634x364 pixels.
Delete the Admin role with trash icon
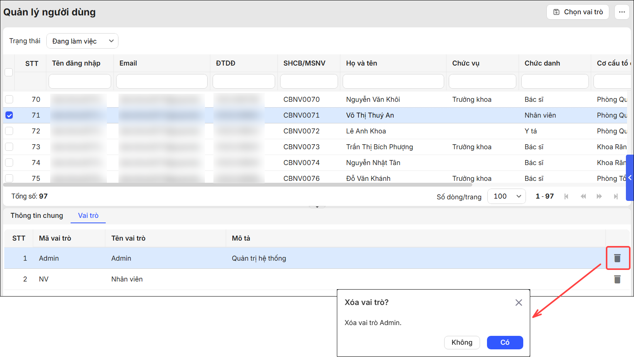pos(617,258)
